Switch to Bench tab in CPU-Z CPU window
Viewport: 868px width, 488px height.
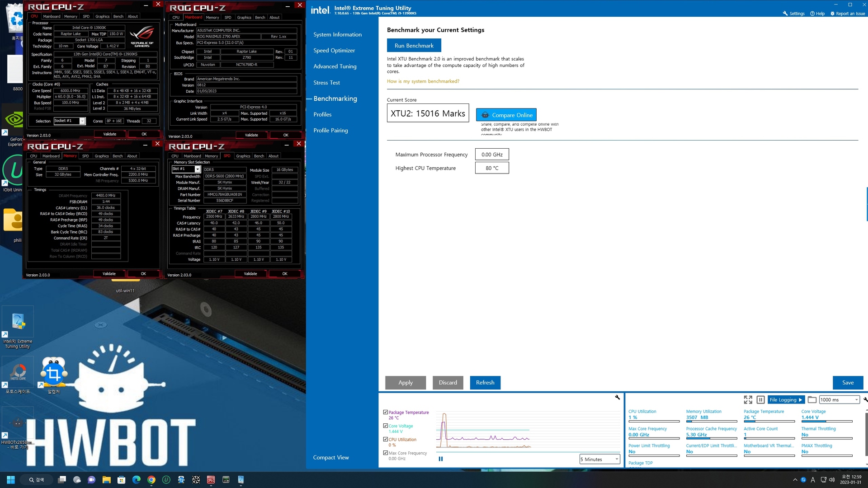(x=118, y=16)
